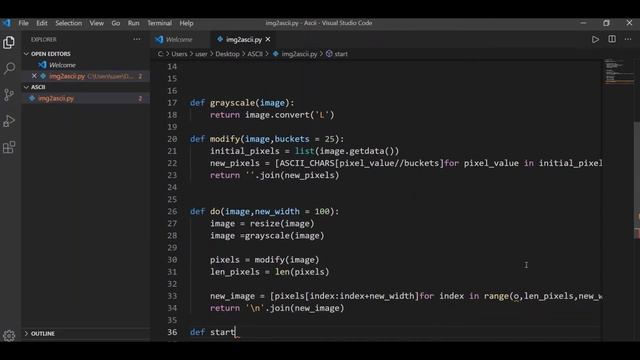Click line number 17 in gutter
Screen dimensions: 640x360
click(172, 103)
